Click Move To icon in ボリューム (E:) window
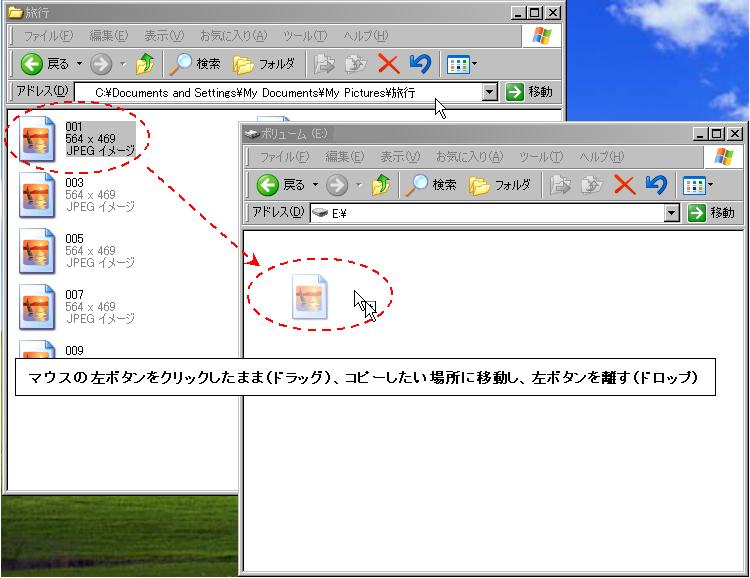 [560, 185]
